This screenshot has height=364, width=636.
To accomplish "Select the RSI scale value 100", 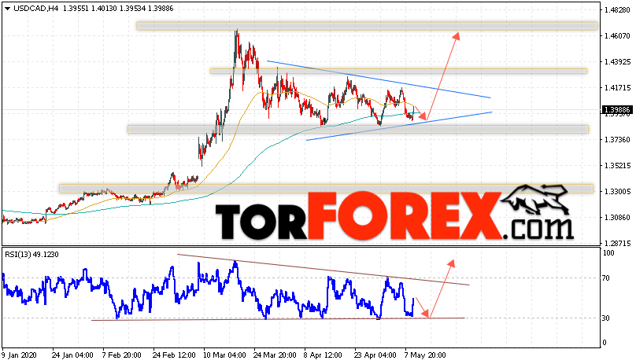I will pyautogui.click(x=608, y=253).
